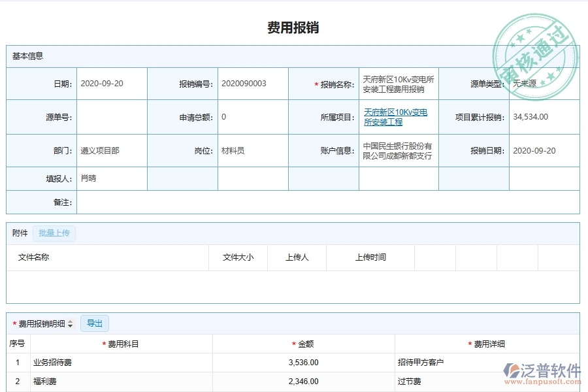Click the red asterisk beside 费用详细 header

pos(469,343)
